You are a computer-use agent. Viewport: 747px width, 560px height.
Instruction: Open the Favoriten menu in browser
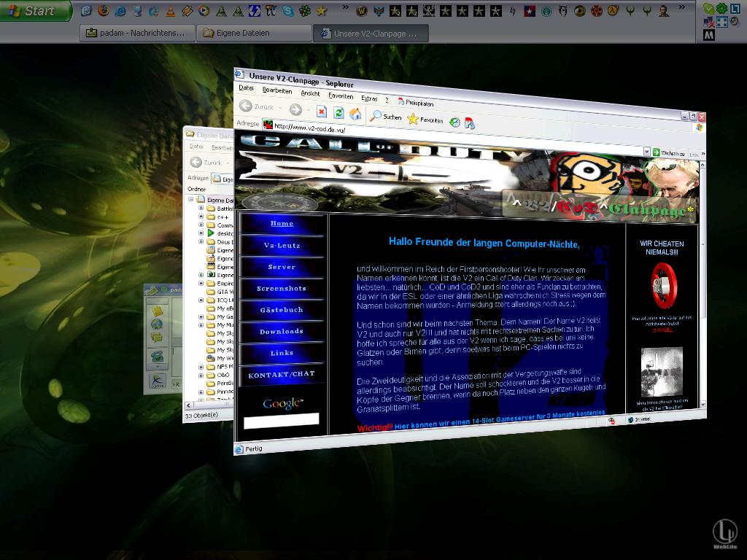[341, 96]
